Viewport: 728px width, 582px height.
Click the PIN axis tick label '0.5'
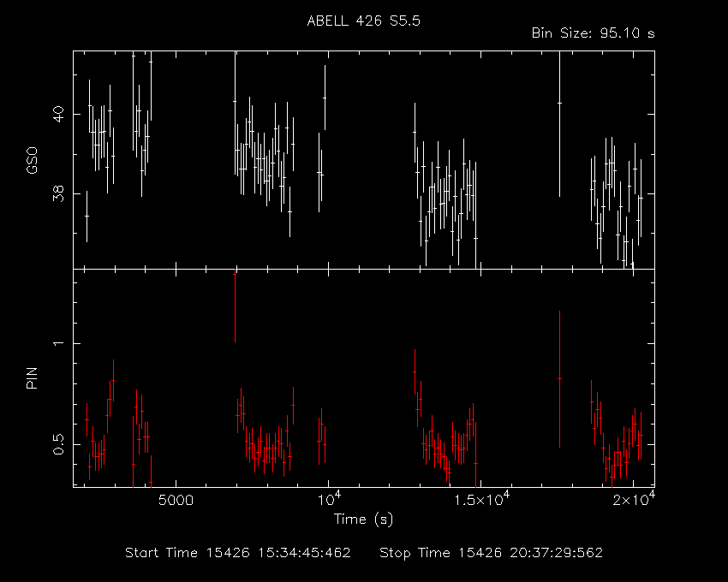[58, 444]
